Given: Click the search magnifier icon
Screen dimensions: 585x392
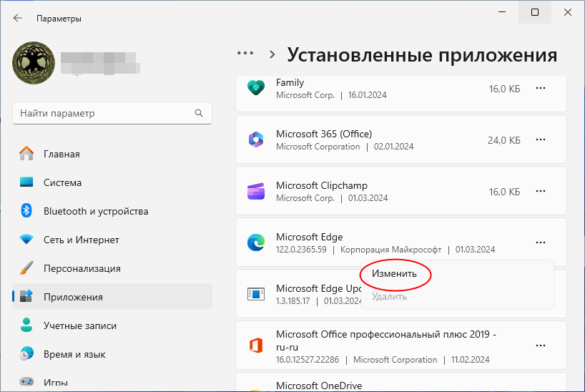Looking at the screenshot, I should point(199,113).
